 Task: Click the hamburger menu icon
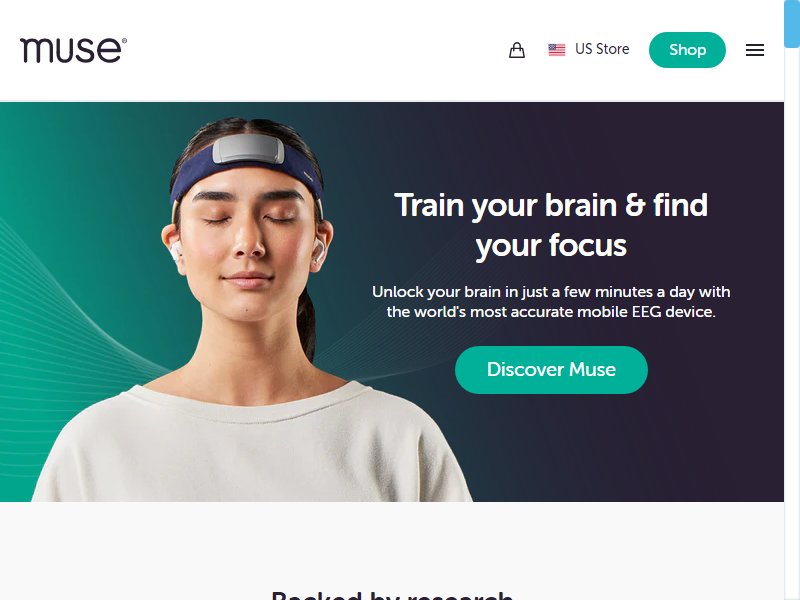(x=755, y=50)
